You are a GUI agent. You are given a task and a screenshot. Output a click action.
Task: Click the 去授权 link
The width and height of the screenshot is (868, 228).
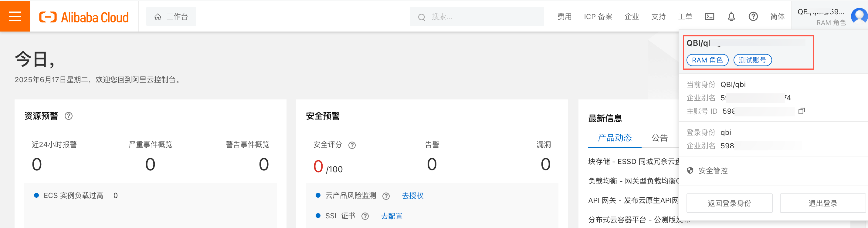(x=412, y=196)
